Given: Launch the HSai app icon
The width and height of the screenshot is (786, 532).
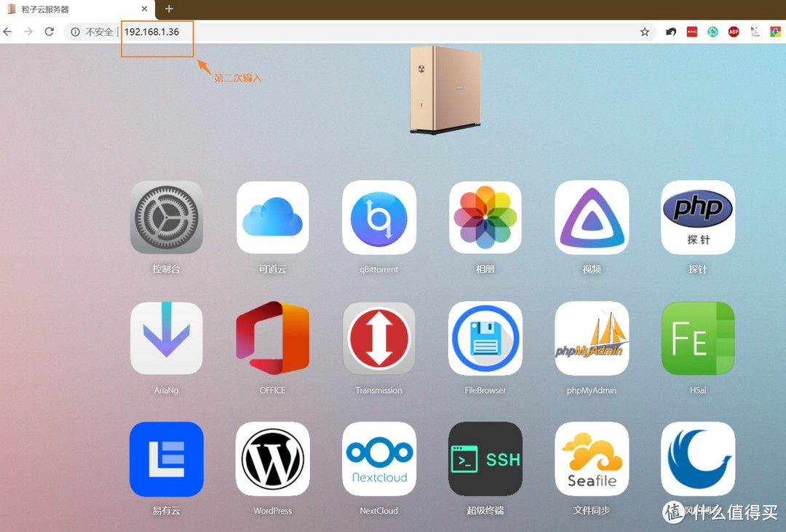Looking at the screenshot, I should pos(697,338).
